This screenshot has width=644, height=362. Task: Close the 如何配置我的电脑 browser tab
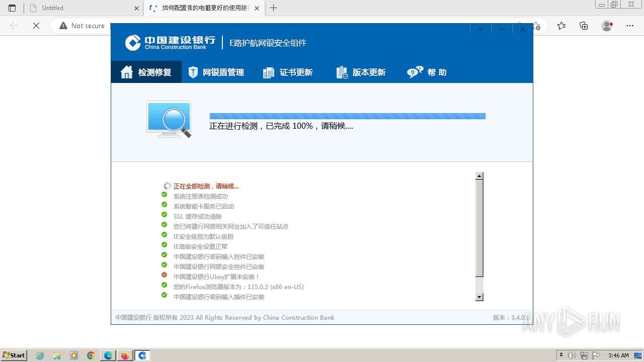point(257,8)
